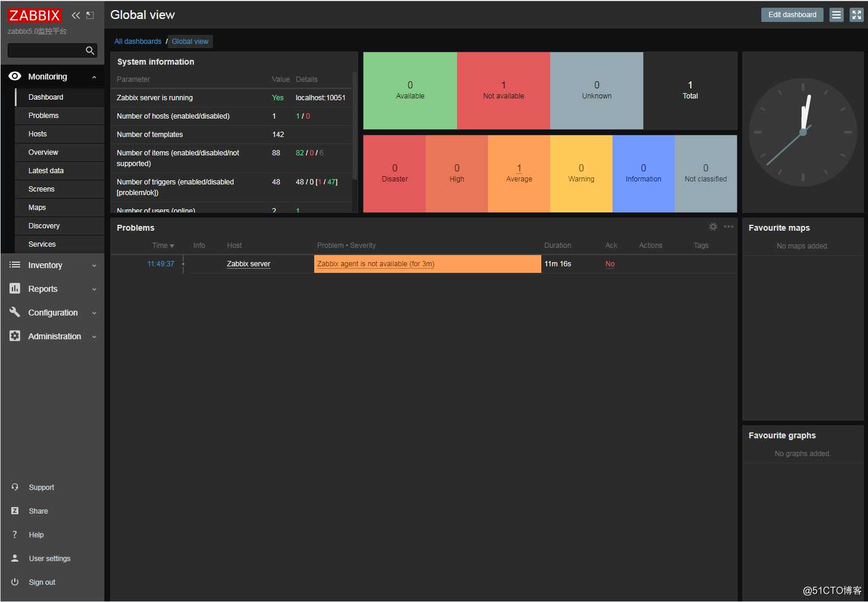Open the Latest data menu item
This screenshot has width=868, height=602.
coord(60,171)
